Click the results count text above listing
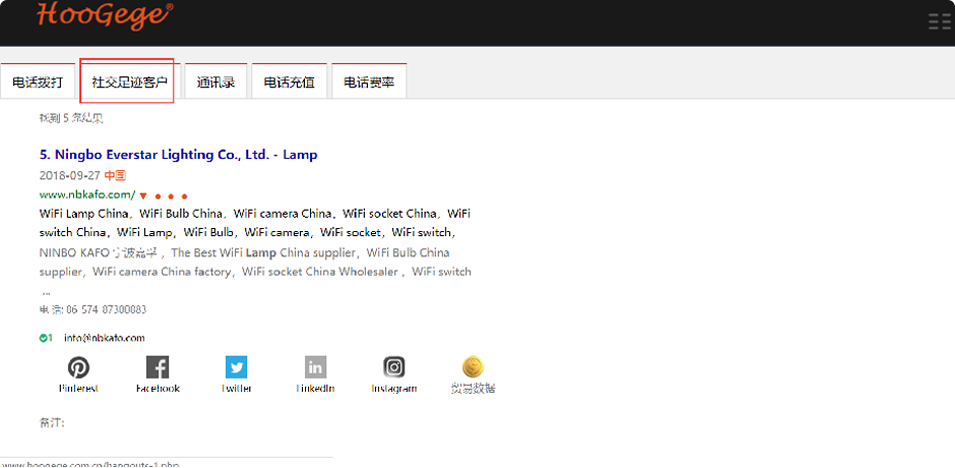Viewport: 955px width, 468px height. 71,118
